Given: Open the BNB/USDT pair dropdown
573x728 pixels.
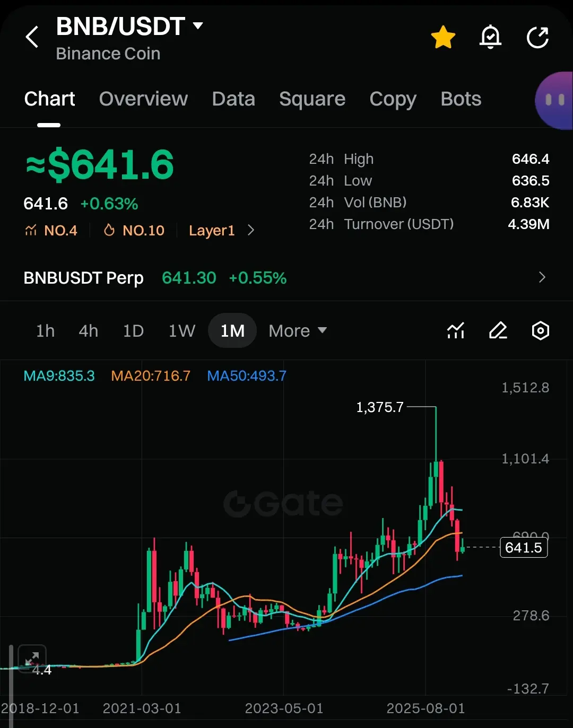Looking at the screenshot, I should (129, 27).
